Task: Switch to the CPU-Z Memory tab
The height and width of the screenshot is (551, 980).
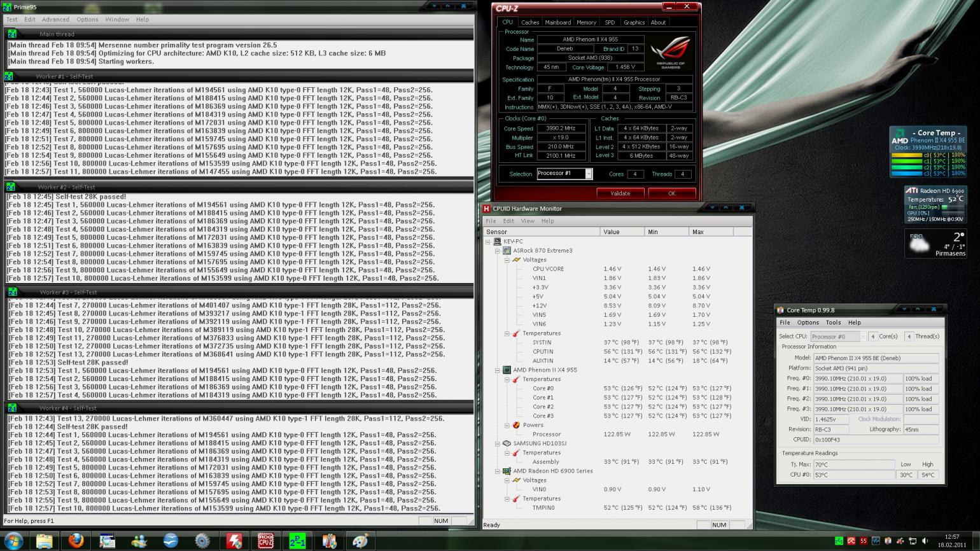Action: 586,22
